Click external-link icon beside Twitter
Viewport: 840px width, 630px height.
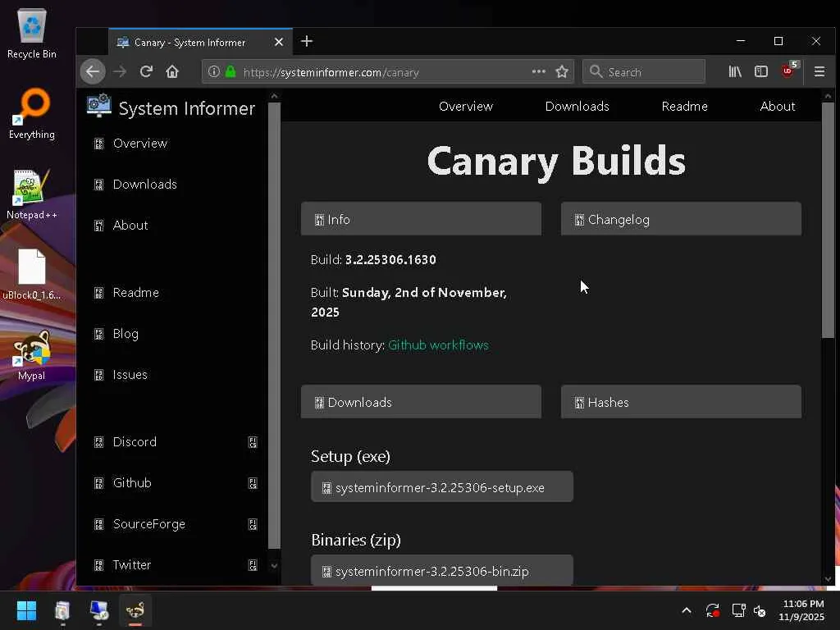(x=253, y=565)
